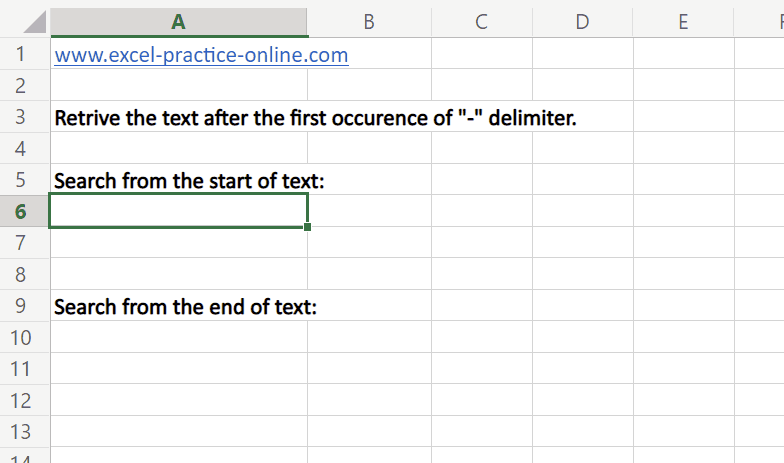Click empty cell A10 below 'Search from the end'
The image size is (784, 463).
(178, 337)
